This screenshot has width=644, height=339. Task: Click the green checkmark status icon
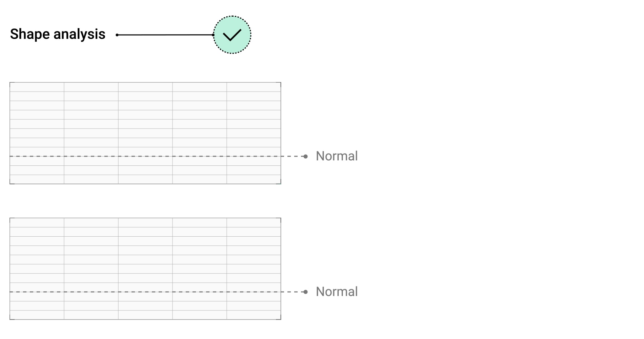coord(232,35)
